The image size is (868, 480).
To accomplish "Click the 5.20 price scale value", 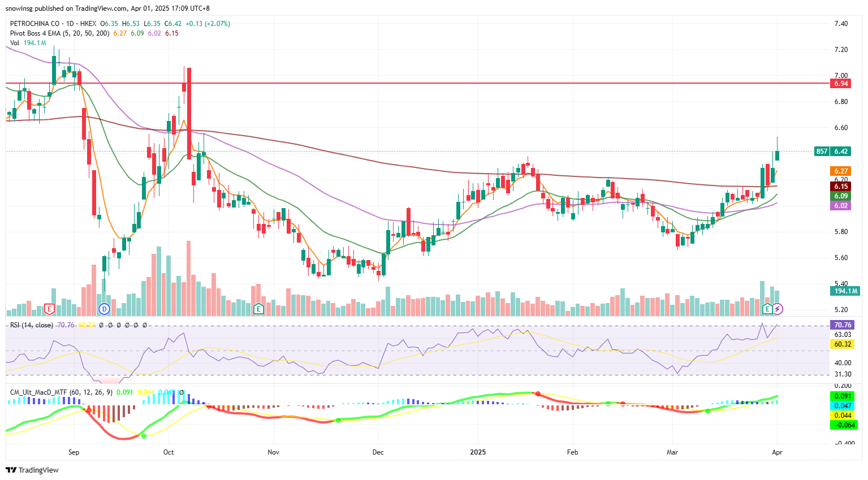I will (x=841, y=310).
